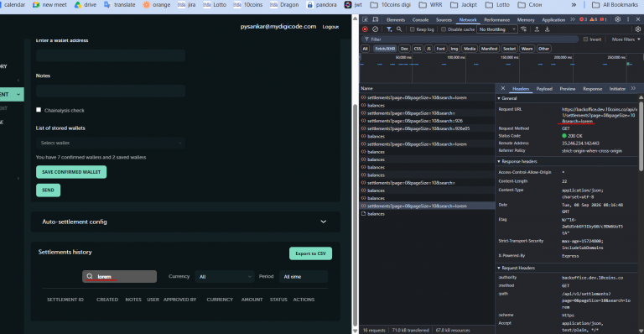644x334 pixels.
Task: Switch to the Elements panel tab
Action: point(396,19)
